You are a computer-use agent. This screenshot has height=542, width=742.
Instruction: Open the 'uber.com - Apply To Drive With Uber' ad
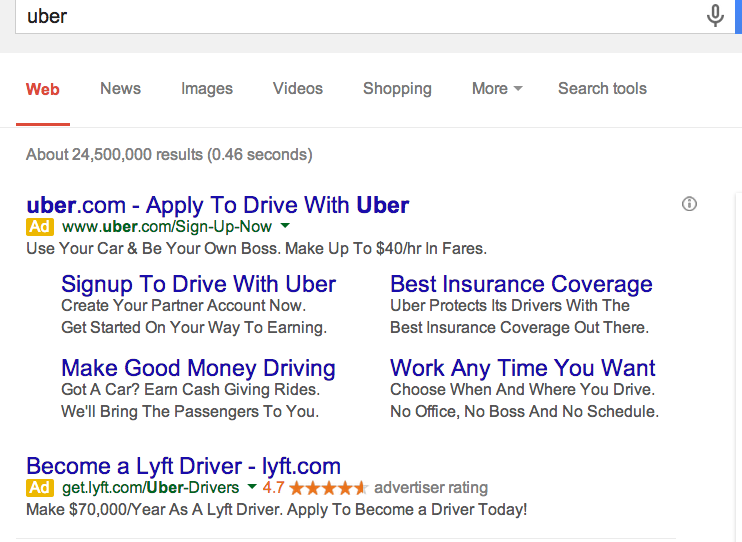(x=218, y=205)
